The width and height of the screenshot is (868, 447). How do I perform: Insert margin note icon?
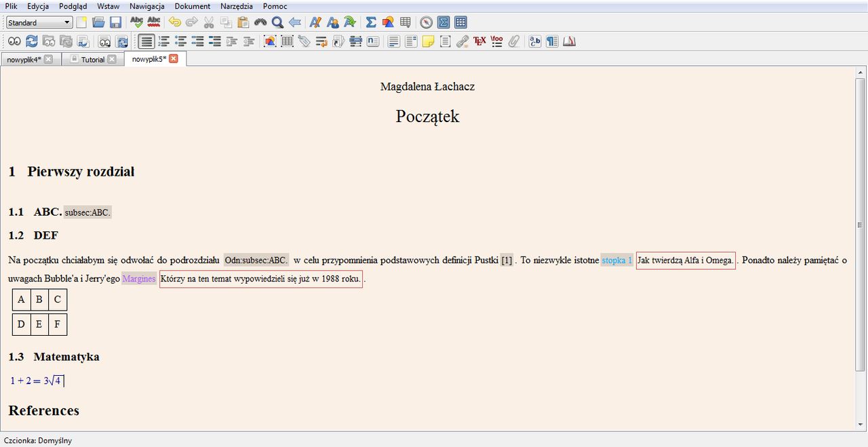coord(412,41)
